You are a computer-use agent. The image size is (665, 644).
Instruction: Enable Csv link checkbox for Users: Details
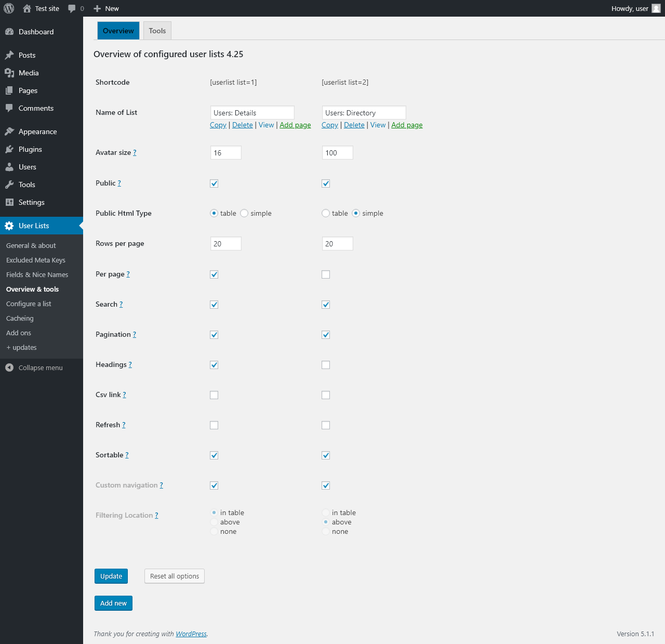pos(214,395)
